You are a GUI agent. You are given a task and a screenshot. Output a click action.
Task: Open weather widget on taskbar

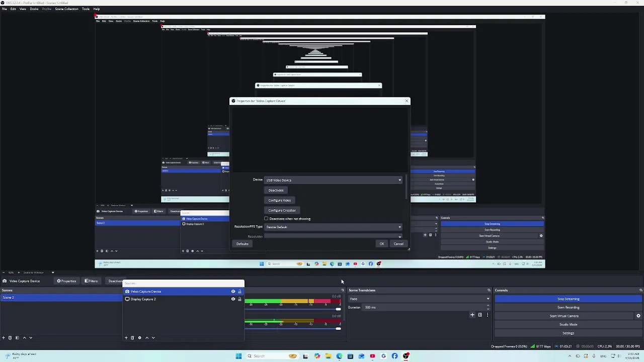coord(20,355)
